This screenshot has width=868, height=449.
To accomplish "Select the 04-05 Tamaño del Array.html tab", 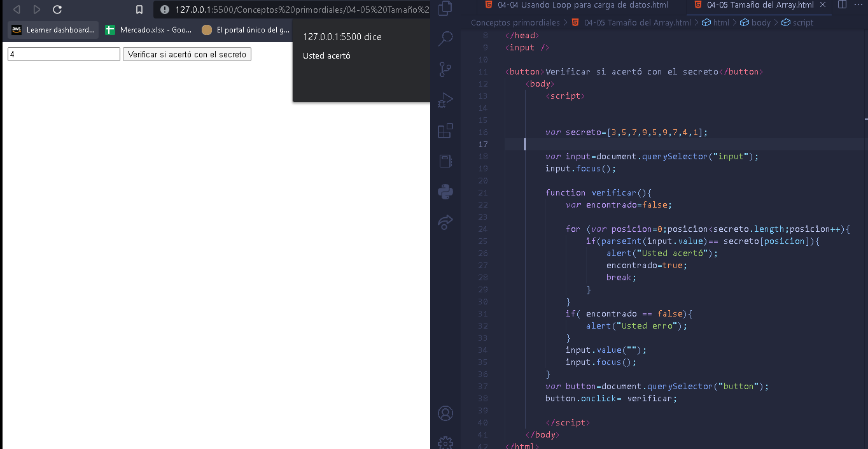I will tap(760, 5).
